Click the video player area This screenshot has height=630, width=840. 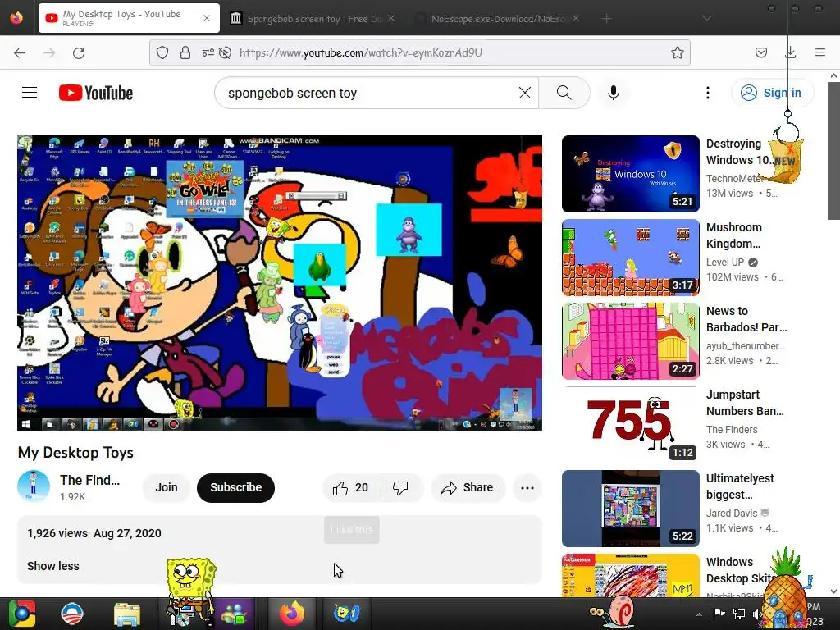(280, 283)
